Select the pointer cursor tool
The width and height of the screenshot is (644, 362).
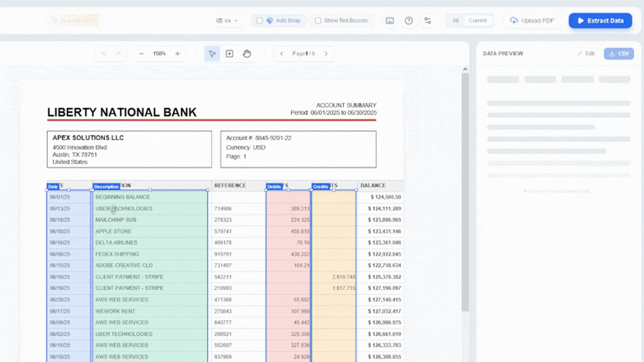click(213, 54)
